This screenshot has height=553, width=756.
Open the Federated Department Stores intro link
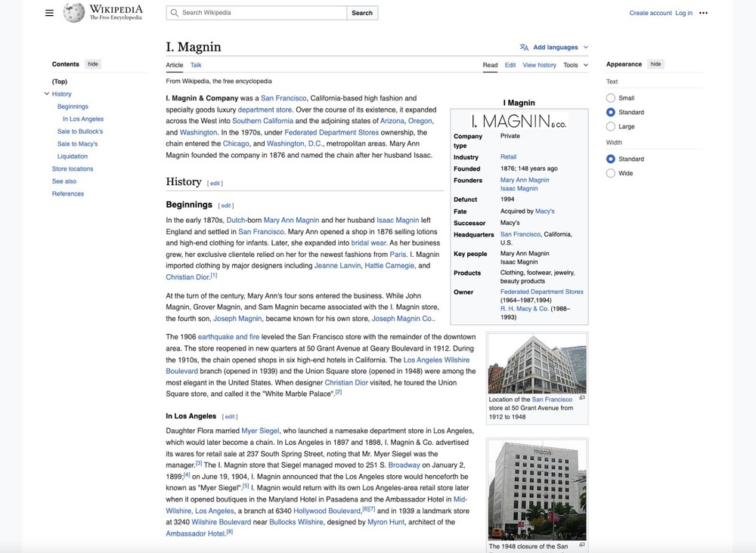332,132
